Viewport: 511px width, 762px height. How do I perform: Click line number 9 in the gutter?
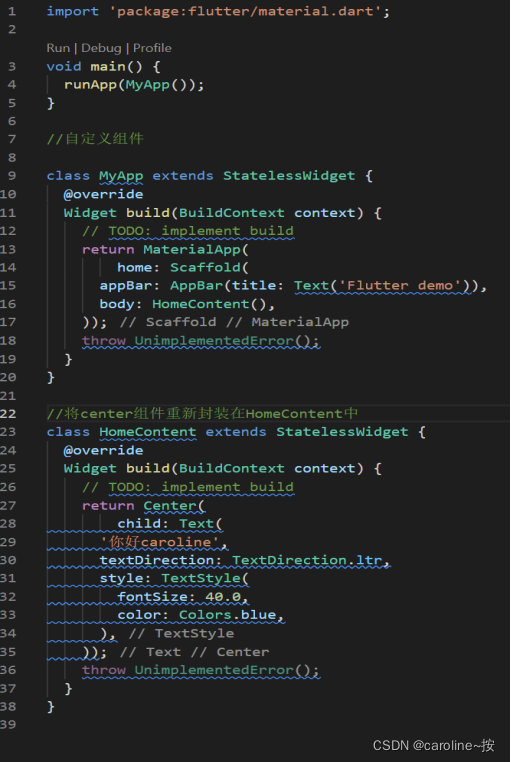coord(12,176)
